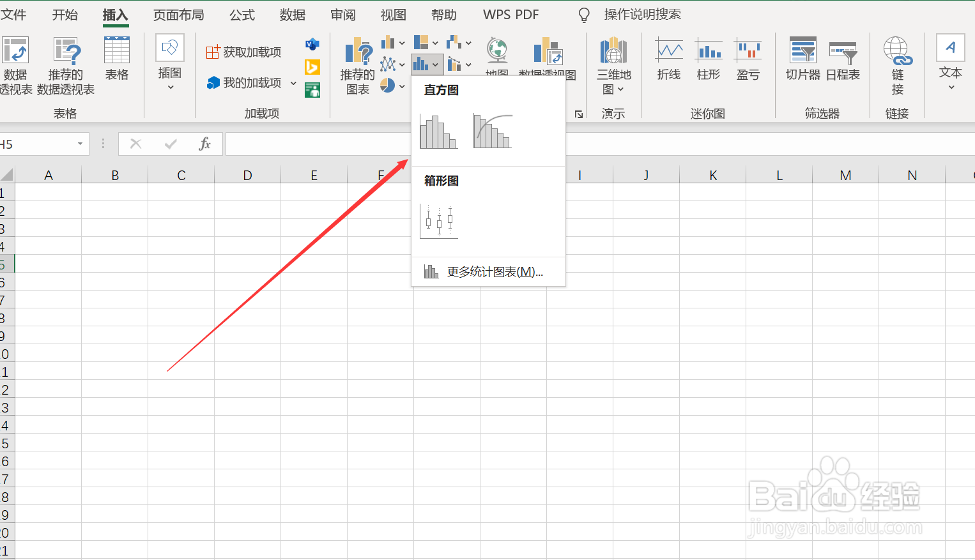Switch to the 公式 (Formulas) tab

coord(242,14)
